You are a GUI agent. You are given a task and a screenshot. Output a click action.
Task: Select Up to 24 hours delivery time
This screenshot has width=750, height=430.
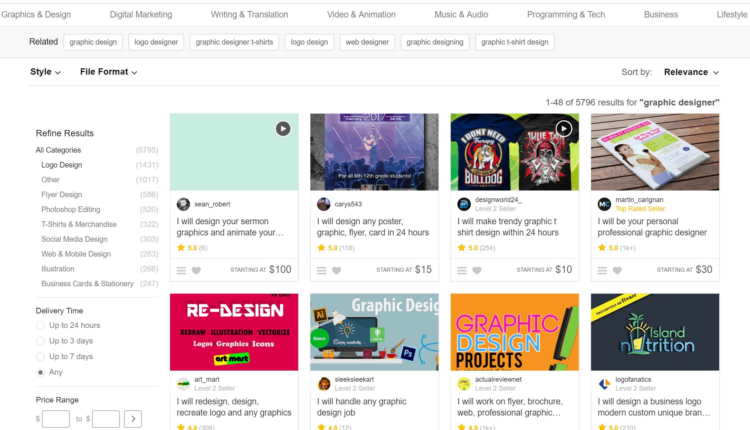click(x=40, y=325)
